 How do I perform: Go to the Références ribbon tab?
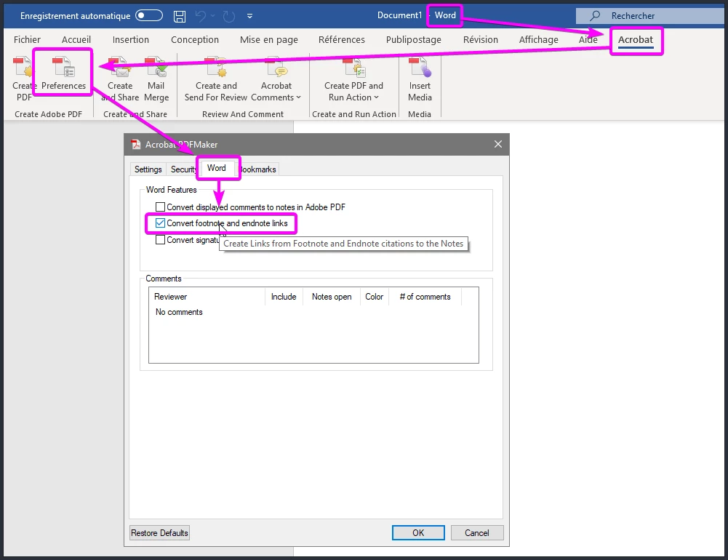[341, 40]
